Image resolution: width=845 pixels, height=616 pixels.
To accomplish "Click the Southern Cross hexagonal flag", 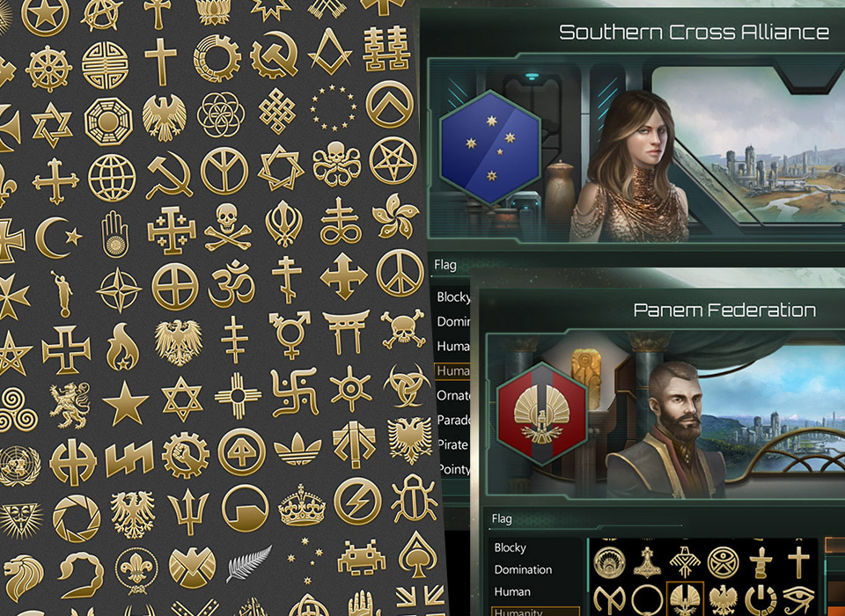I will click(x=490, y=147).
